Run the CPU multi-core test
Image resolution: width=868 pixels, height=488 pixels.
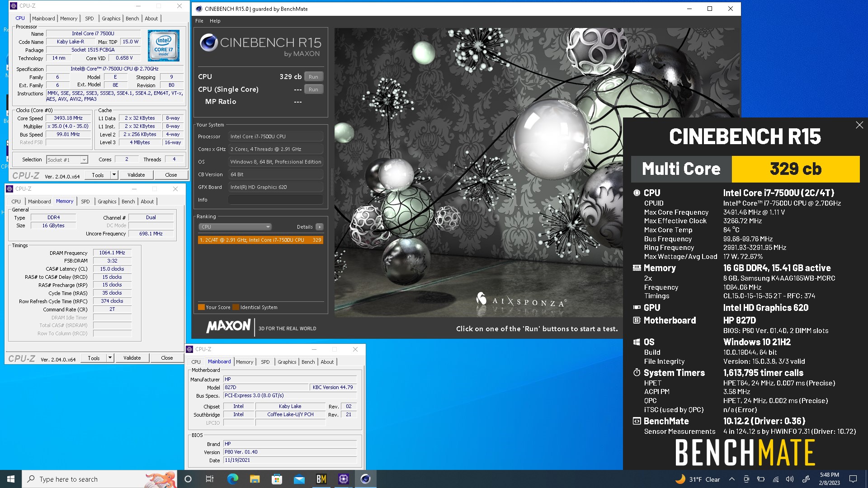click(313, 77)
